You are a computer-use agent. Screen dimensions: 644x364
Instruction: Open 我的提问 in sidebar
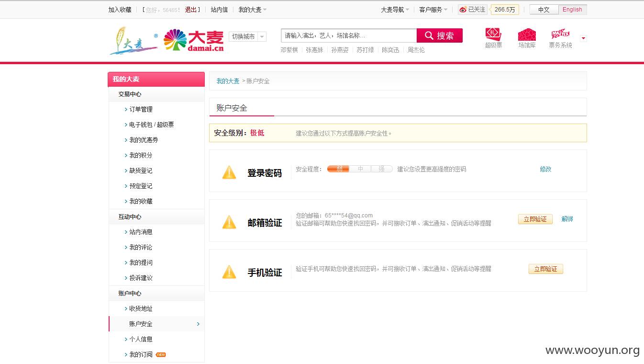[141, 262]
